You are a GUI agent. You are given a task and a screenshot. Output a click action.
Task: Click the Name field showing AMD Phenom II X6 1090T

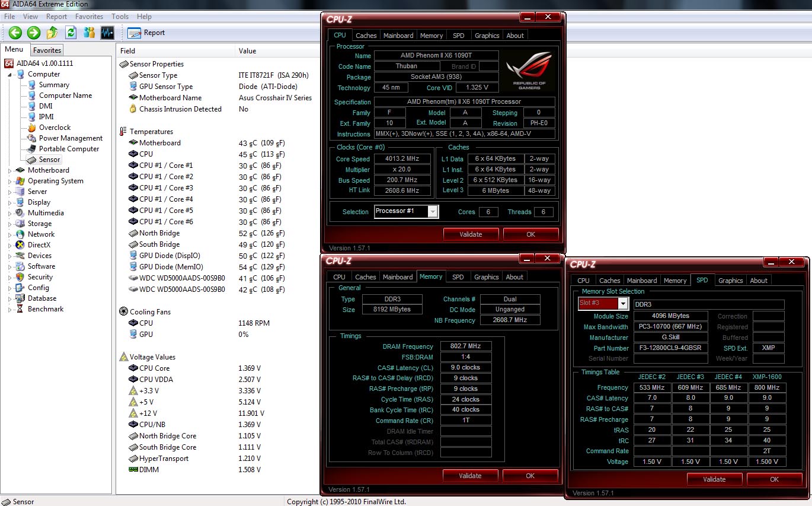pos(436,56)
